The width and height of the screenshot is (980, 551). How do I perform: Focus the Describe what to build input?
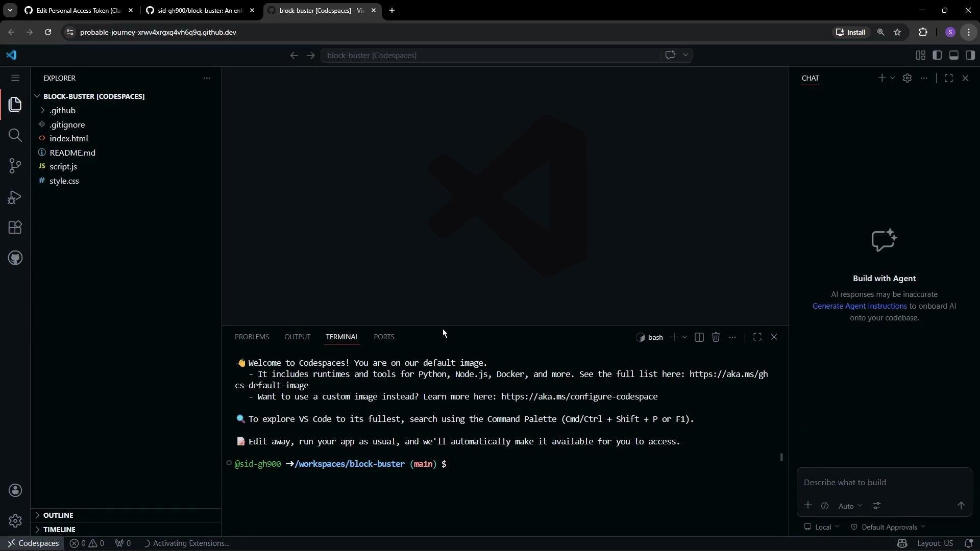884,483
